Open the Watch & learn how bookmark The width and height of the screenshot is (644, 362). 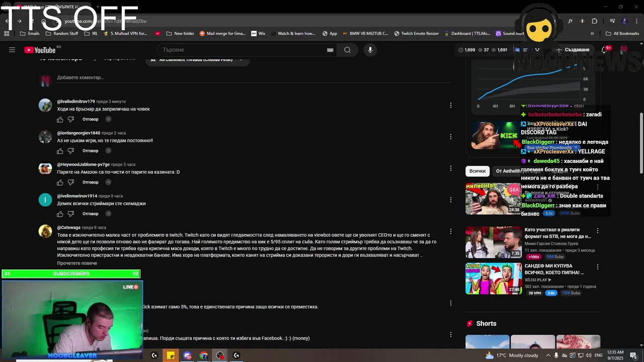293,34
